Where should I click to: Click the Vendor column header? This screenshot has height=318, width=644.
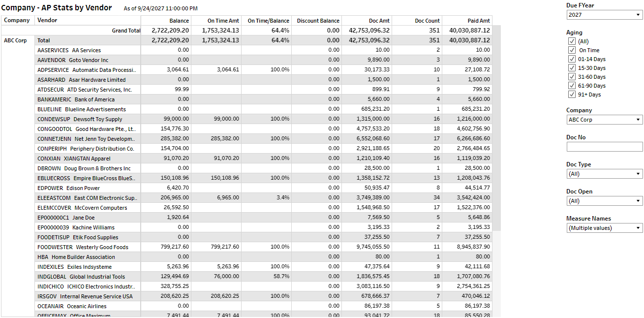(47, 20)
